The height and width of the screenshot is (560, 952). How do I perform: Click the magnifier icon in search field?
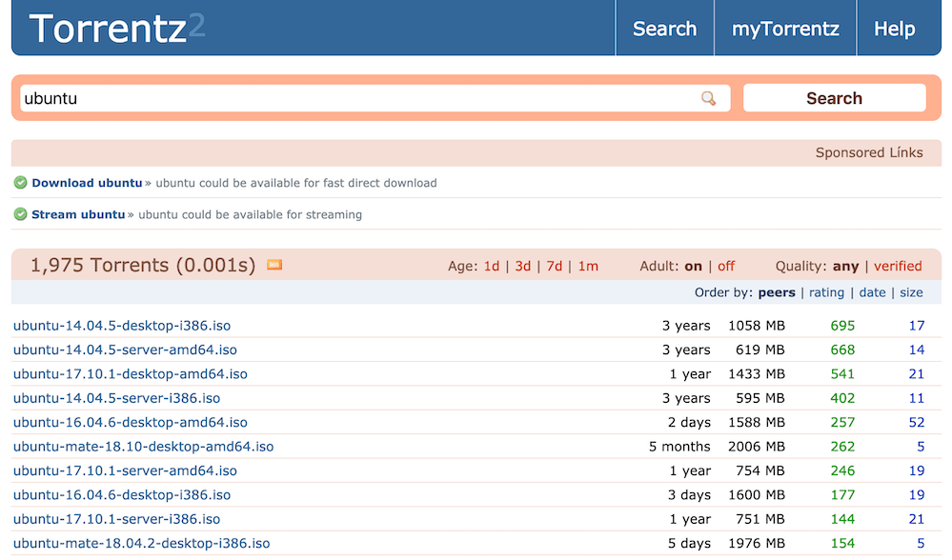(x=708, y=98)
